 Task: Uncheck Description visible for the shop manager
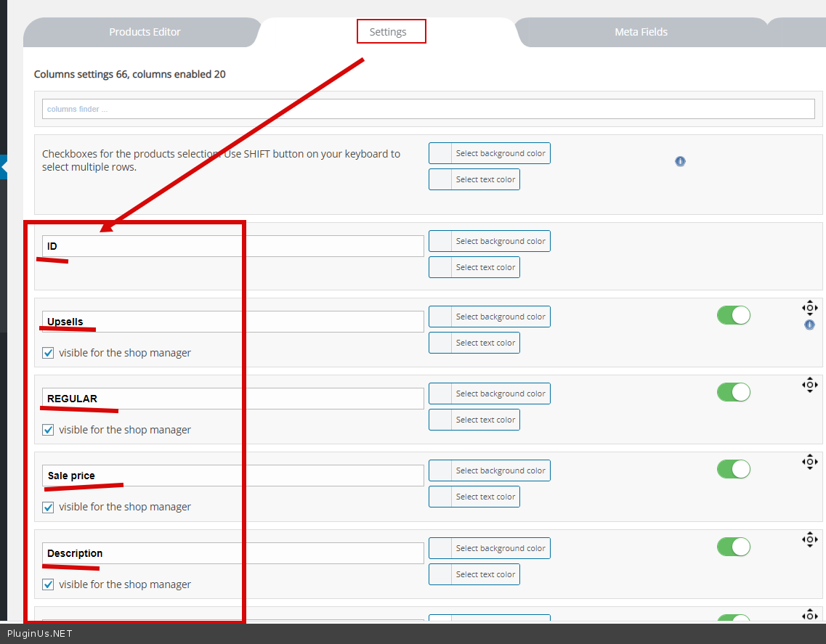click(x=49, y=584)
